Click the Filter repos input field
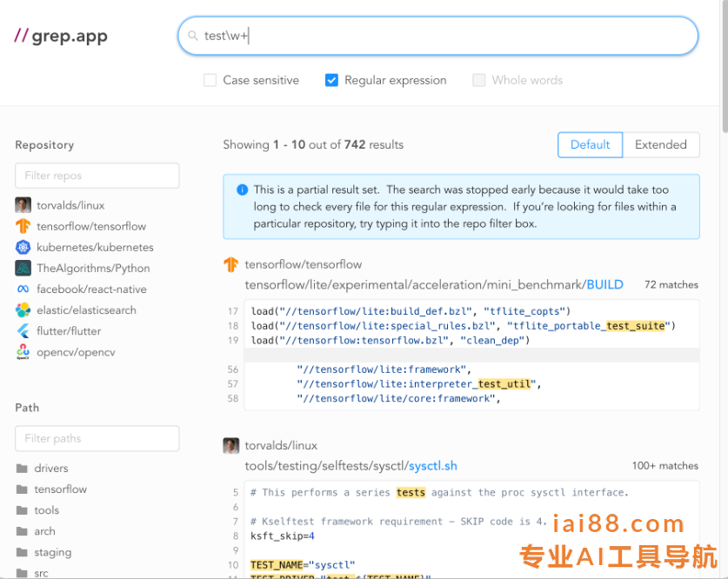 (x=97, y=176)
